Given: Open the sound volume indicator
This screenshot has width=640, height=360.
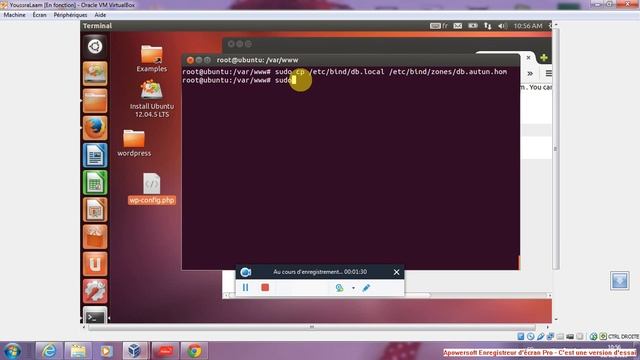Looking at the screenshot, I should pos(502,26).
